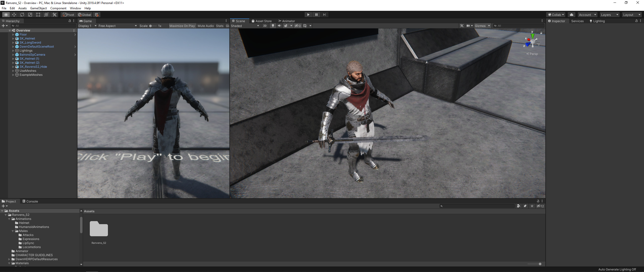644x272 pixels.
Task: Select the Rect transform tool
Action: pos(38,15)
